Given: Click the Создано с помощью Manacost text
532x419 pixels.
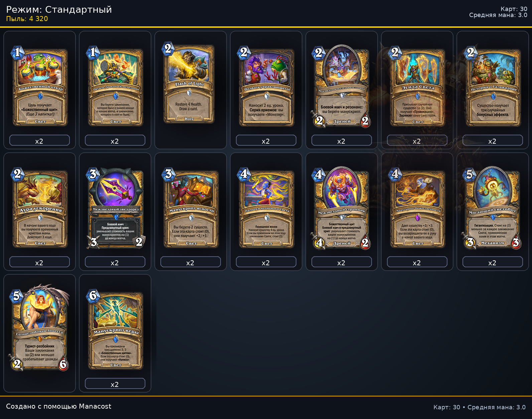Looking at the screenshot, I should [x=59, y=406].
